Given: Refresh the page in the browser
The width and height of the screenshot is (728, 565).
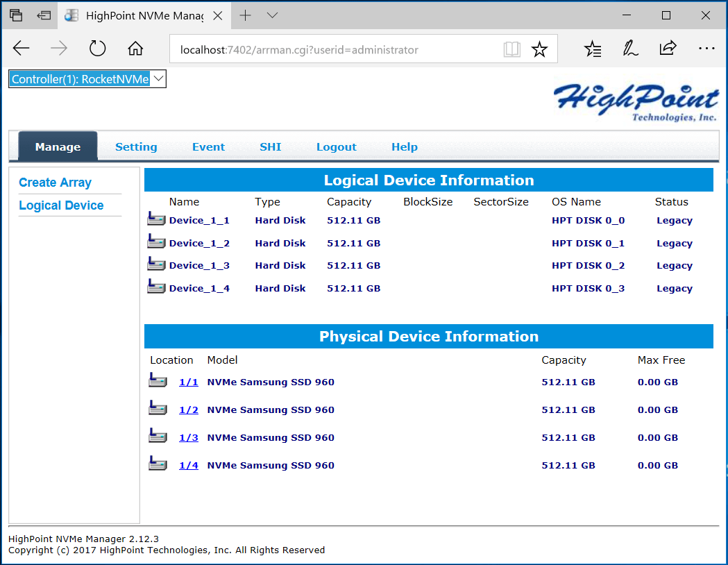Looking at the screenshot, I should (x=97, y=49).
